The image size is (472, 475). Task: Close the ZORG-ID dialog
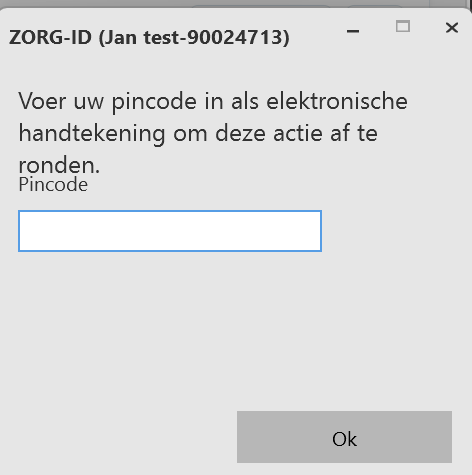tap(452, 28)
